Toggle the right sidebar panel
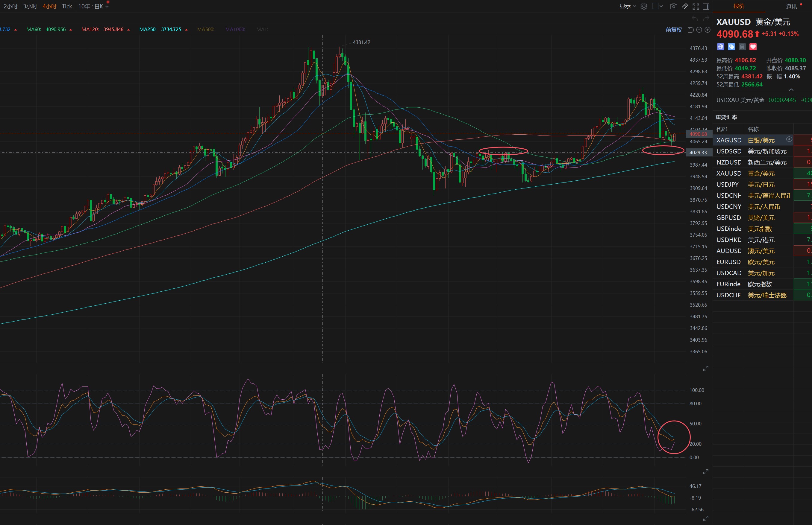The height and width of the screenshot is (525, 812). point(706,6)
